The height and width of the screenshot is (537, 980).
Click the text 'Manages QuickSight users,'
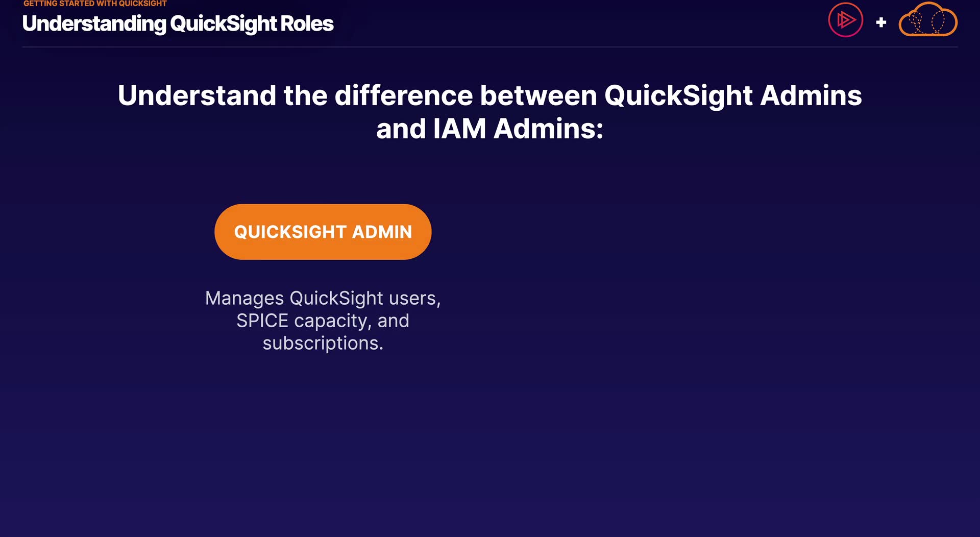[x=323, y=298]
